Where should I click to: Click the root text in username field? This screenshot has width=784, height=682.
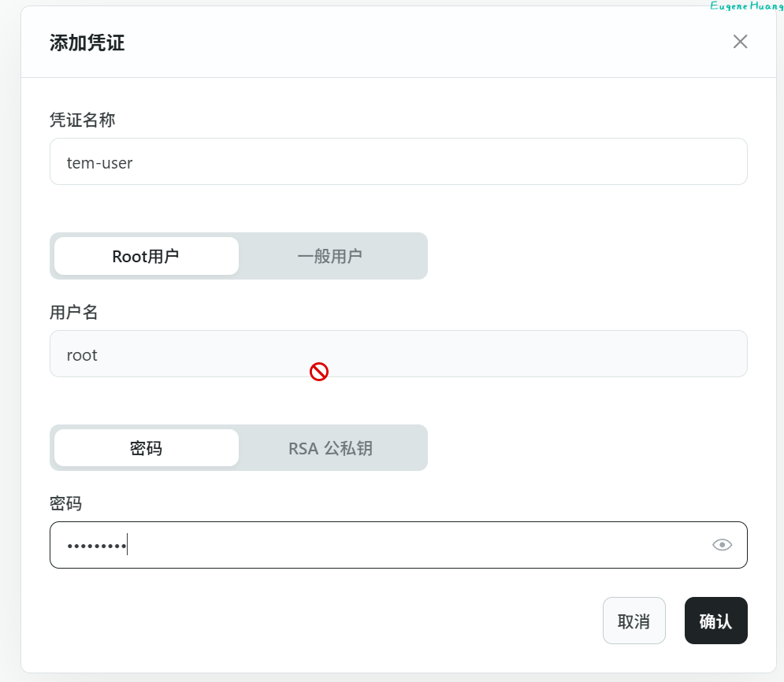pyautogui.click(x=82, y=355)
